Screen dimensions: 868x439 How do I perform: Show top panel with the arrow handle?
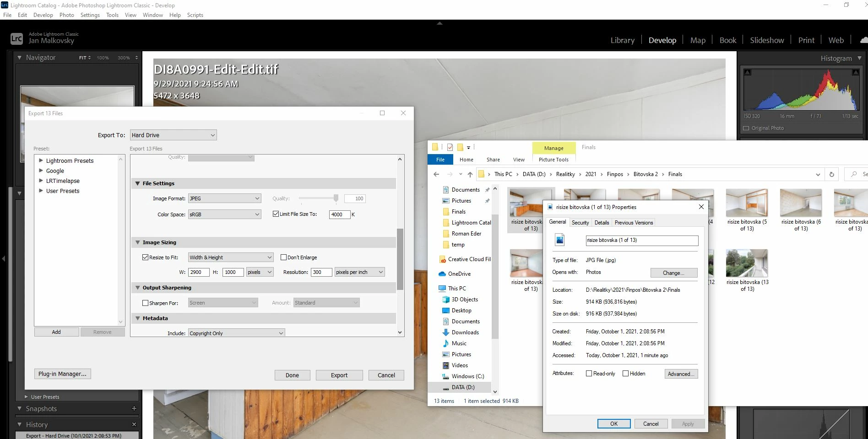click(439, 23)
